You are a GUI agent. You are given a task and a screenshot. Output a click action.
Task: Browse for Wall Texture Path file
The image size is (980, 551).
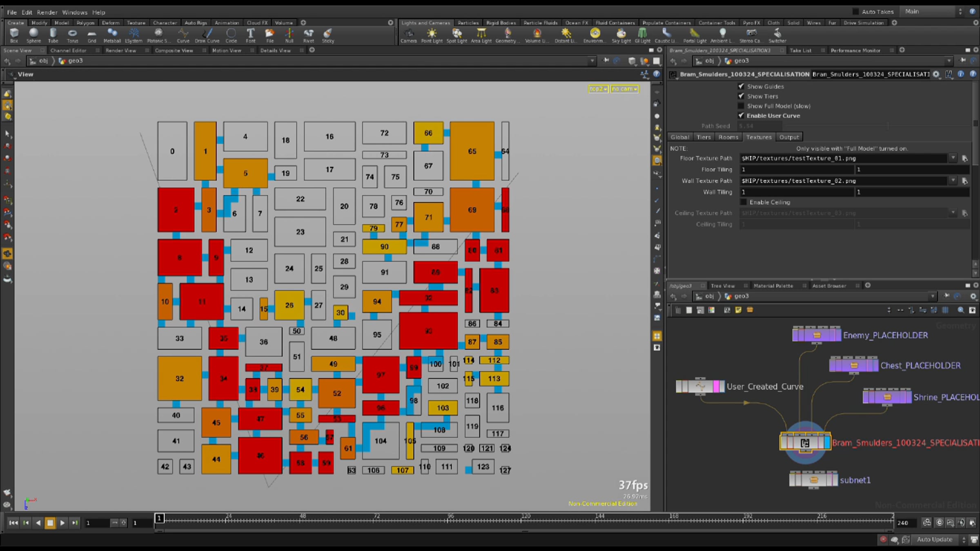pos(965,181)
